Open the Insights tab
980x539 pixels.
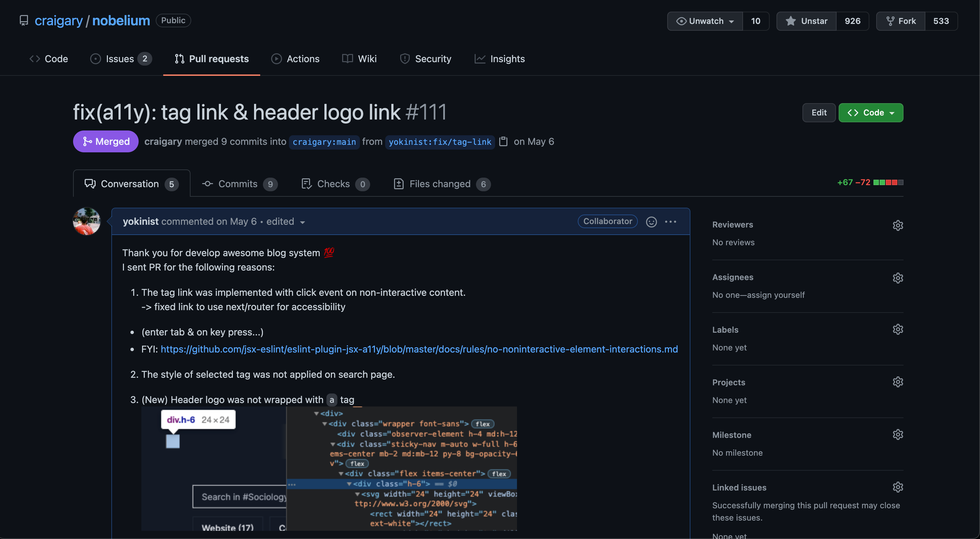(500, 59)
